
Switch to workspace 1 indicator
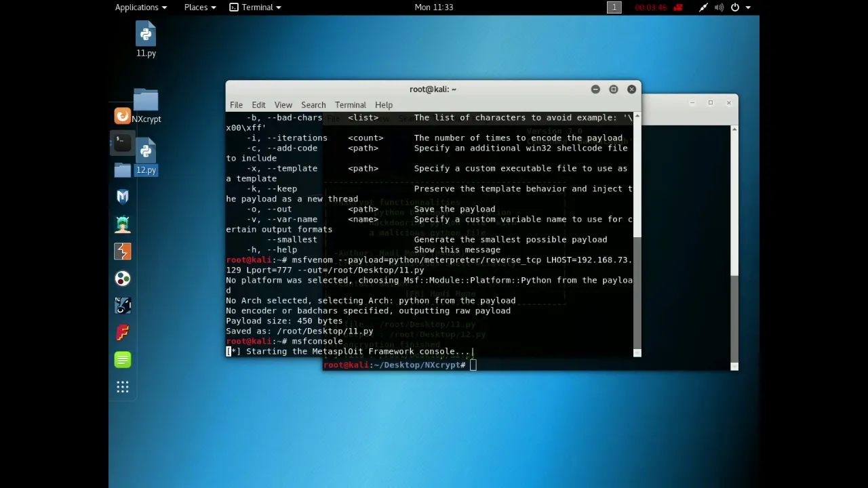[x=614, y=7]
